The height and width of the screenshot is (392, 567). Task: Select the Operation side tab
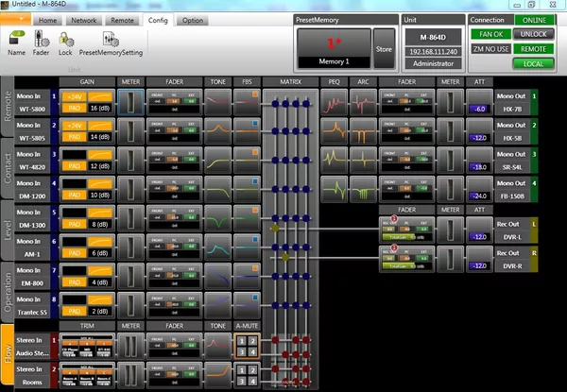(x=8, y=292)
